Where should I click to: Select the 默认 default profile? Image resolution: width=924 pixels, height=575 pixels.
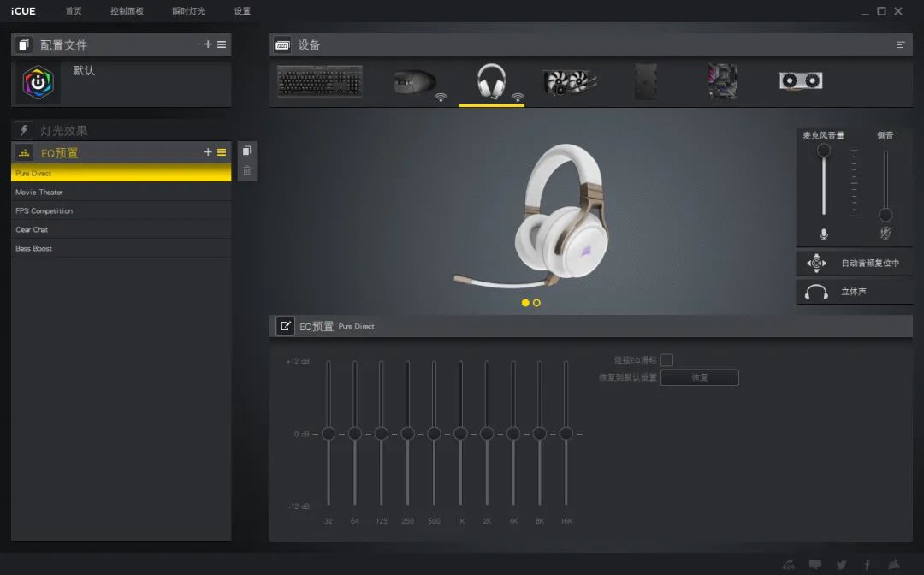[121, 82]
